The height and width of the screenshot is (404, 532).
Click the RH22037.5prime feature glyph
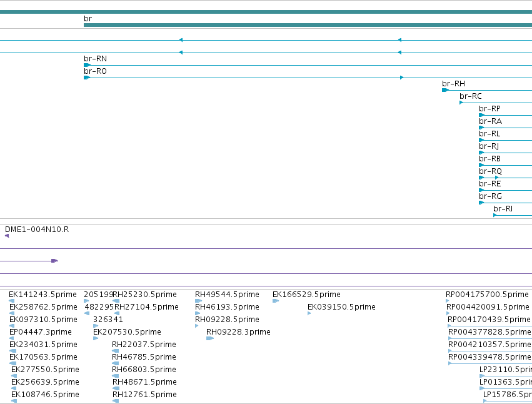coord(116,351)
